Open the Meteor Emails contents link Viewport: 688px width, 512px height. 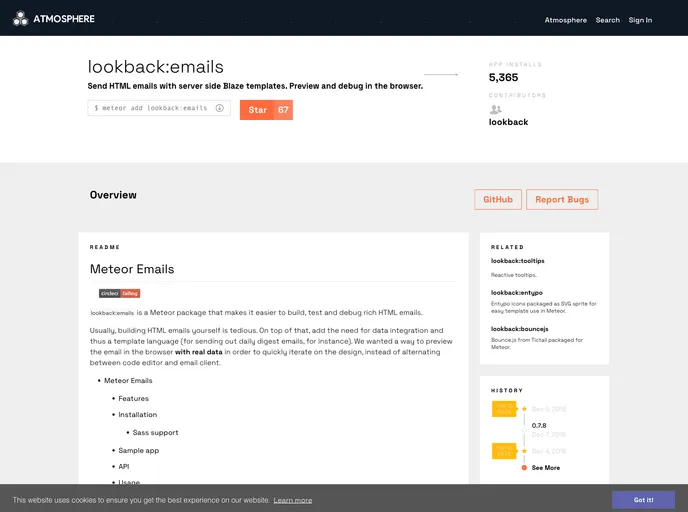[x=128, y=380]
